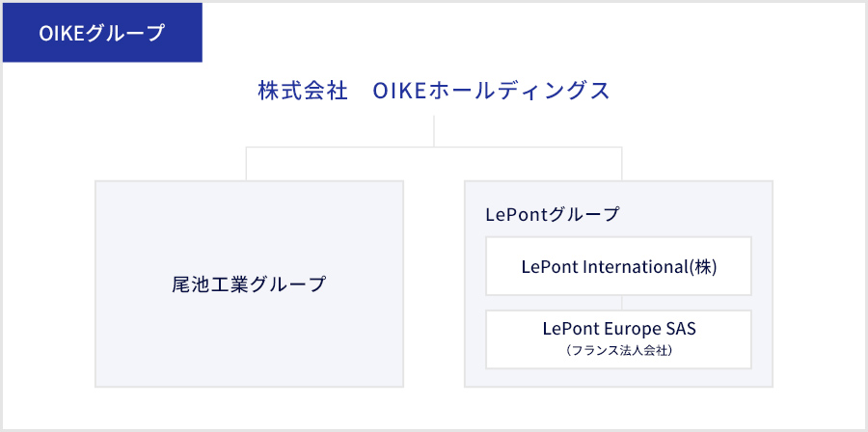Select the LePont International(株) box
This screenshot has width=868, height=432.
pyautogui.click(x=618, y=265)
